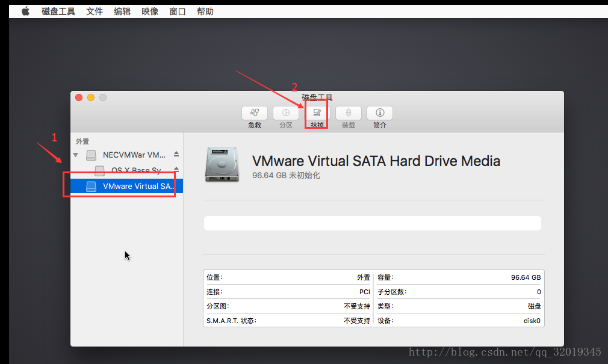608x364 pixels.
Task: Click the 子分区数 value 0
Action: point(539,292)
